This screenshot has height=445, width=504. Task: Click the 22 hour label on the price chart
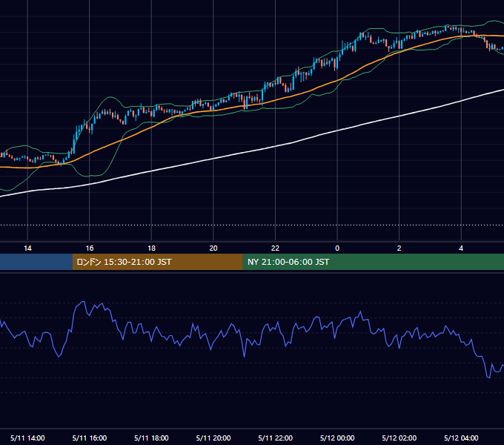point(275,248)
